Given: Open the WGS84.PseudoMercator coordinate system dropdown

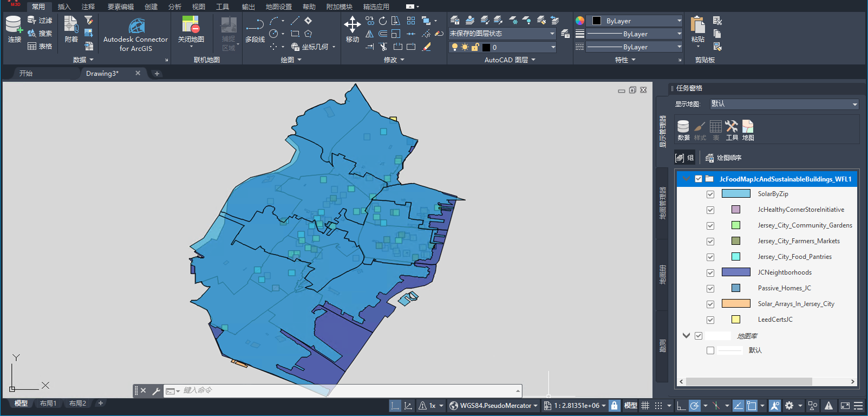Looking at the screenshot, I should (x=493, y=406).
